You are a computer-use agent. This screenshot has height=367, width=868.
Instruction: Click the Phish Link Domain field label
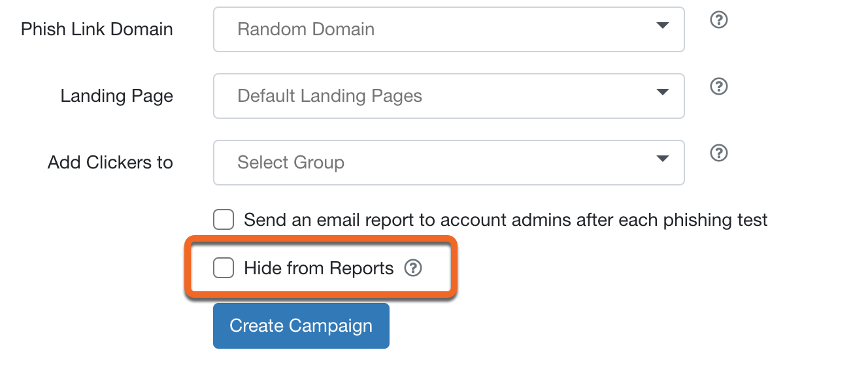pyautogui.click(x=97, y=29)
